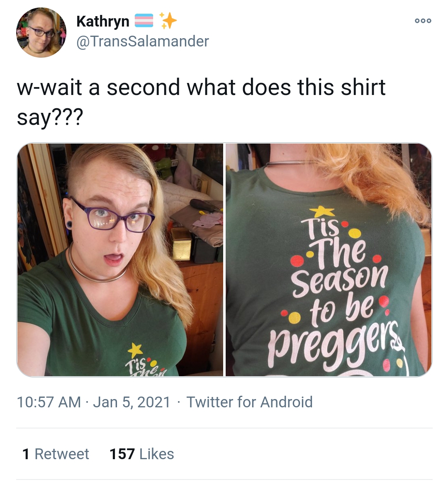Click the trans flag emoji beside Kathryn

(144, 21)
